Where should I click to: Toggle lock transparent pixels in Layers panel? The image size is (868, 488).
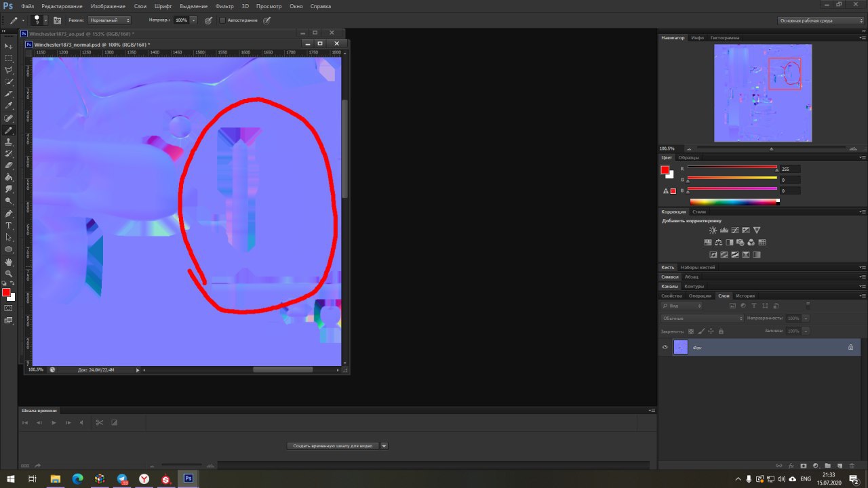coord(691,331)
